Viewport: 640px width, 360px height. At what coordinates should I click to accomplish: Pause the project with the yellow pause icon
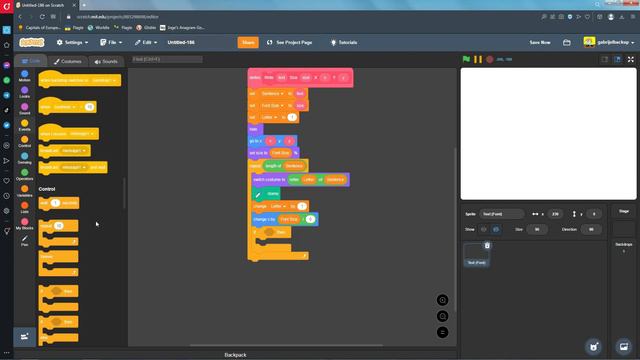point(478,59)
